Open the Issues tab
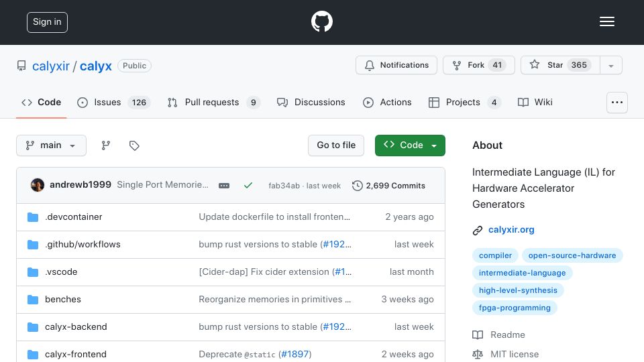Screen dimensions: 644x362 coord(113,102)
